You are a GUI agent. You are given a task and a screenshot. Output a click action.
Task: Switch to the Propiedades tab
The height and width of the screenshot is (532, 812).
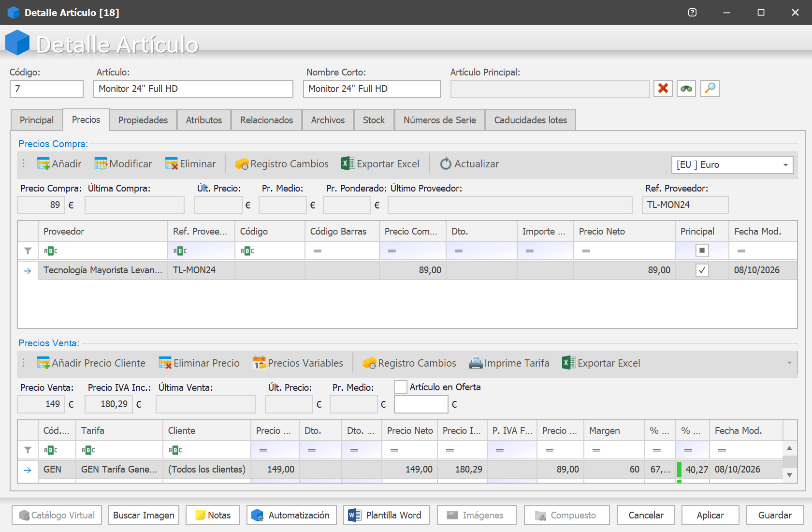click(x=143, y=120)
